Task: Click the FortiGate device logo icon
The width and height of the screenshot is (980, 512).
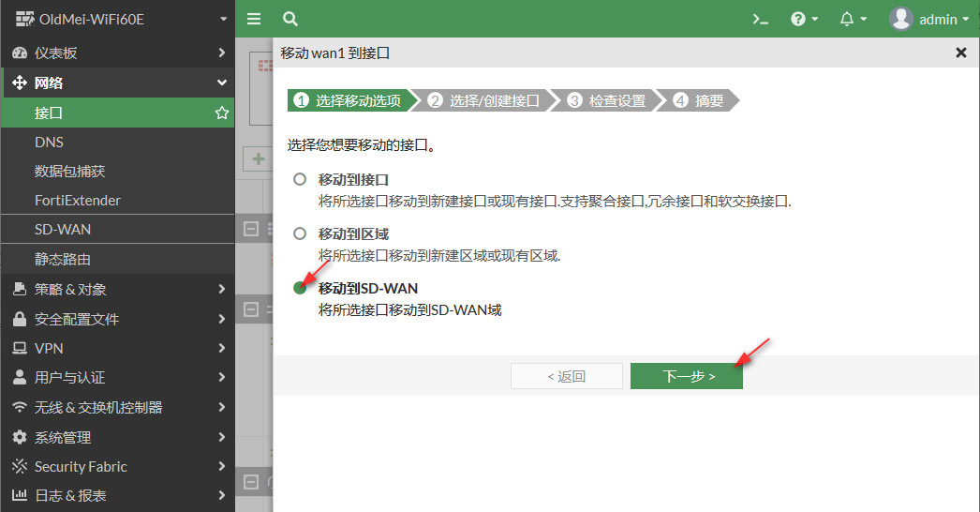Action: pyautogui.click(x=24, y=19)
